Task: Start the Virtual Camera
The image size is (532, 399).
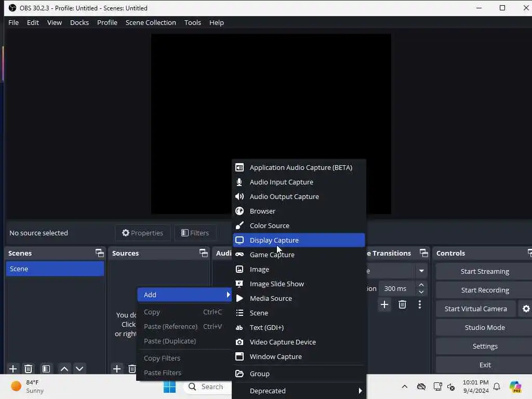Action: [x=476, y=309]
